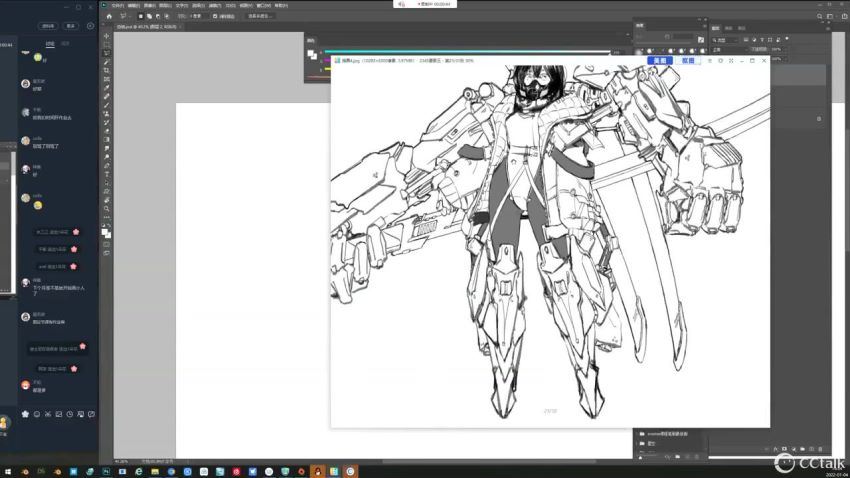Click the Home icon in options bar

(109, 16)
